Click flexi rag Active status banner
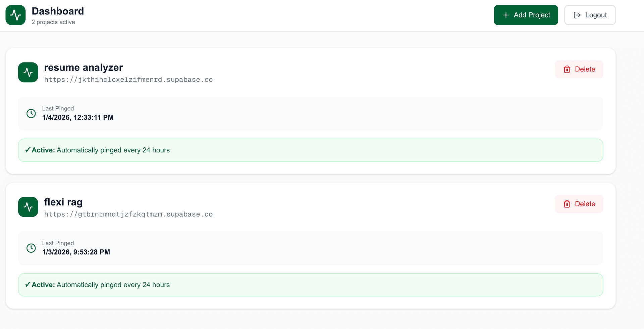Screen dimensions: 644x329 tap(311, 285)
